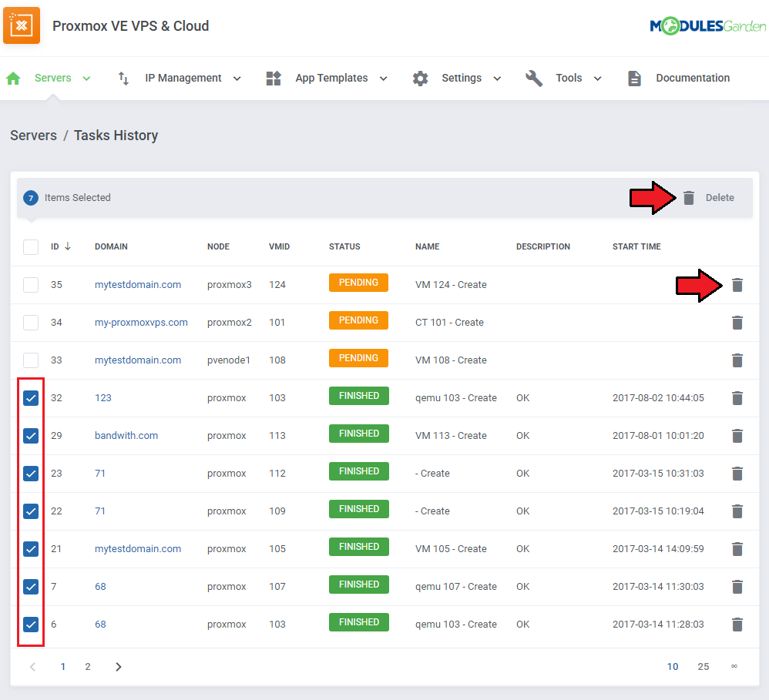Delete task 23 via trash icon
Screen dimensions: 769x700
(x=737, y=474)
